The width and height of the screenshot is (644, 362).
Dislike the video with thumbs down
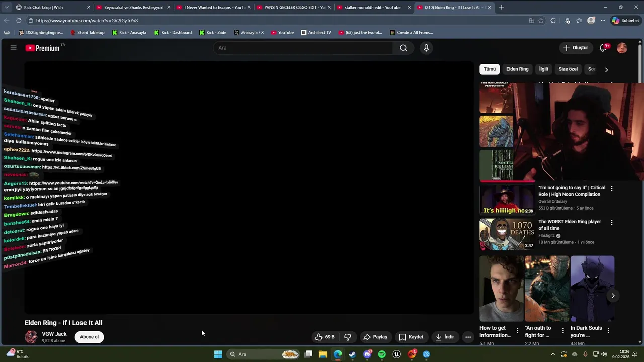coord(348,337)
